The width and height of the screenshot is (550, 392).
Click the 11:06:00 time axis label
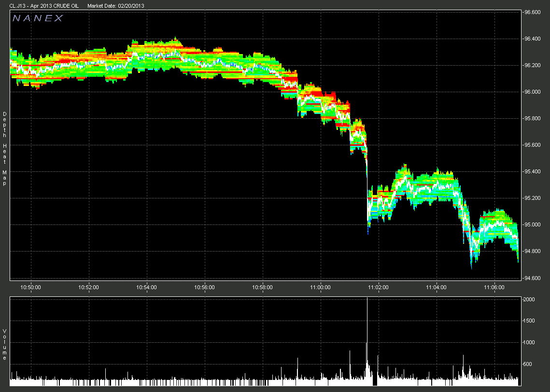point(494,288)
